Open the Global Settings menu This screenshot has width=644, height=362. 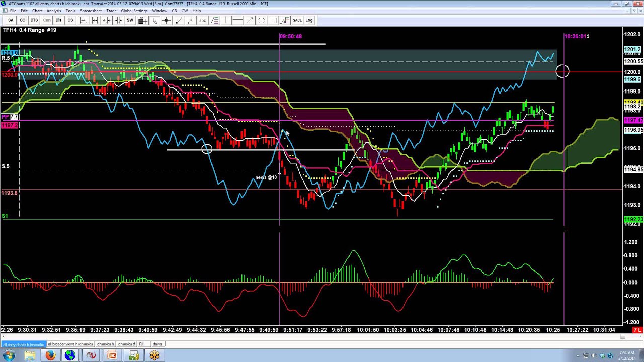(x=134, y=11)
